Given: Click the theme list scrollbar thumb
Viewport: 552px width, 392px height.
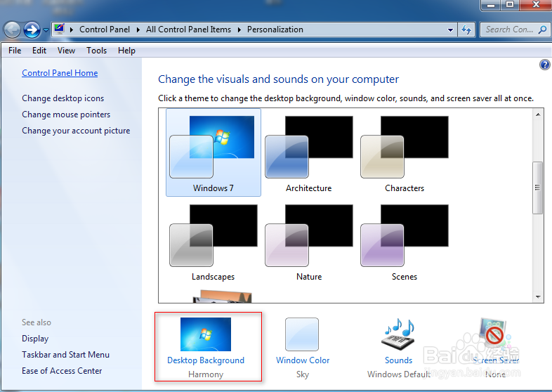Looking at the screenshot, I should 538,188.
